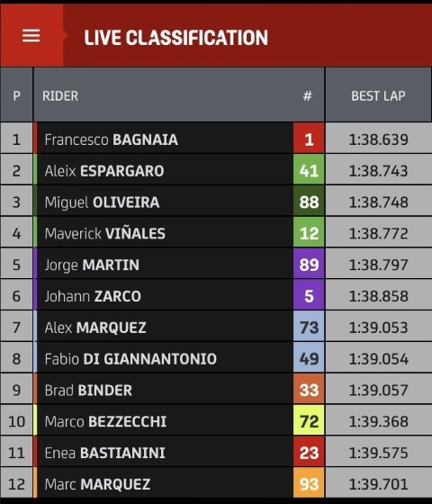Select Marc MARQUEZ rider row
Screen dimensions: 432x504
[216, 483]
